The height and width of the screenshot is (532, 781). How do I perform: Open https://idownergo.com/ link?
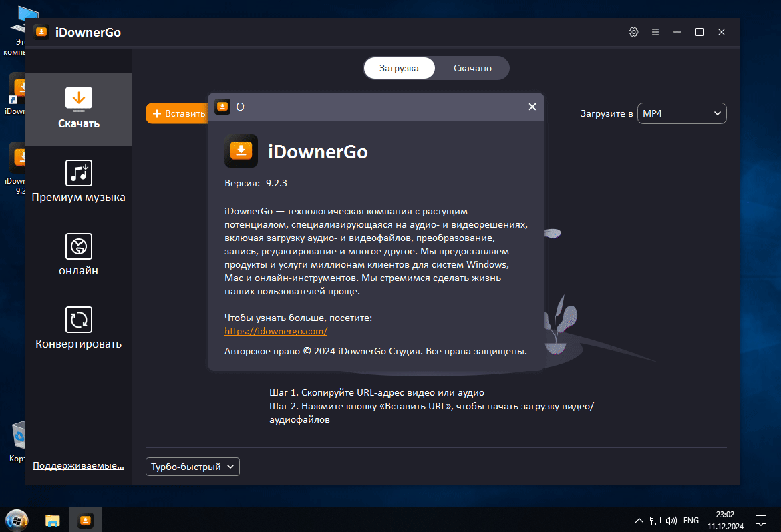coord(276,331)
